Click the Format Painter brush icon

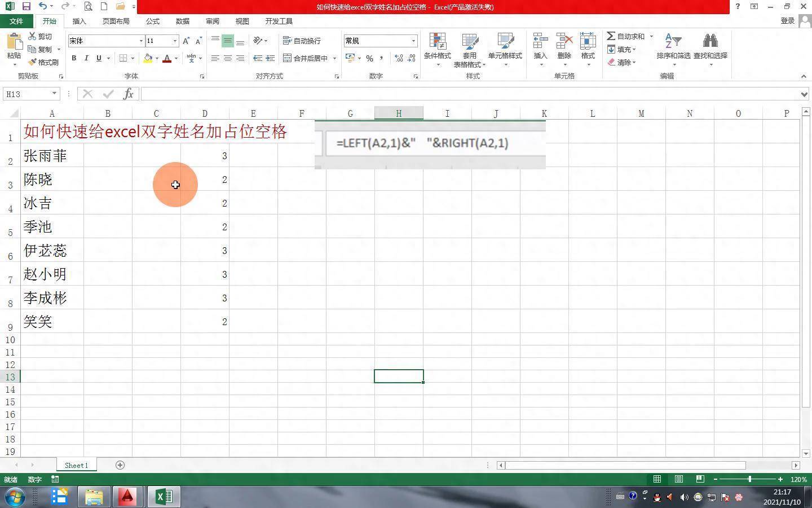coord(33,62)
